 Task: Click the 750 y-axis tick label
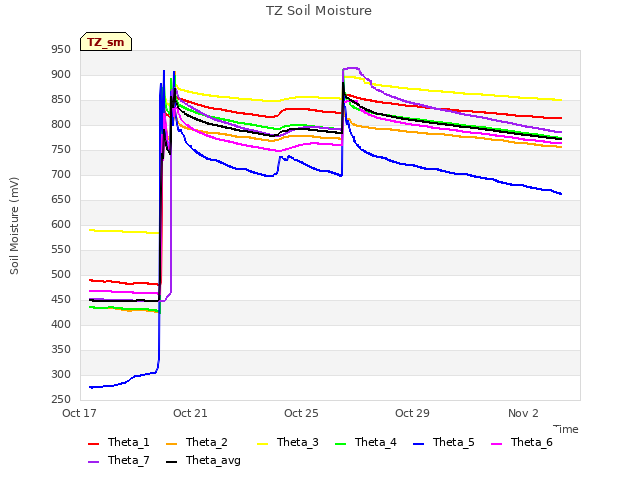click(x=61, y=150)
